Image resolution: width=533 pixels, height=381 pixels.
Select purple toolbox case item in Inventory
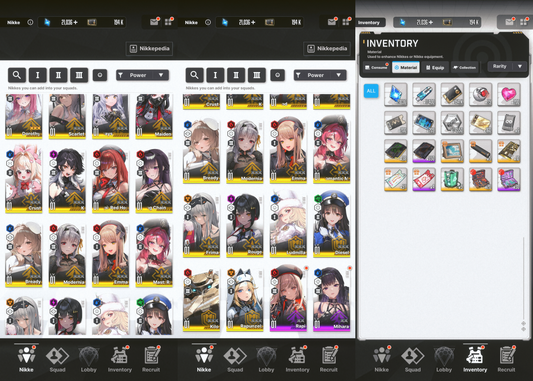pos(509,179)
